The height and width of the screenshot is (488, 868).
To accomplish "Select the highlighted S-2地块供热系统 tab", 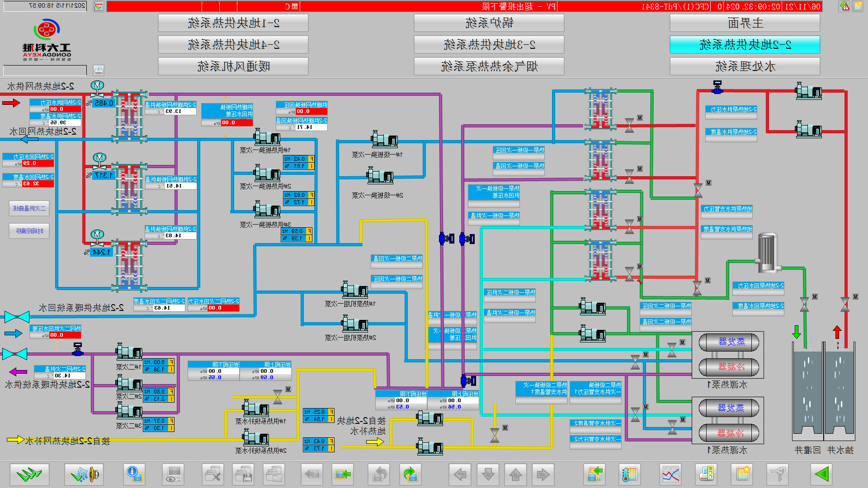I will click(x=745, y=45).
